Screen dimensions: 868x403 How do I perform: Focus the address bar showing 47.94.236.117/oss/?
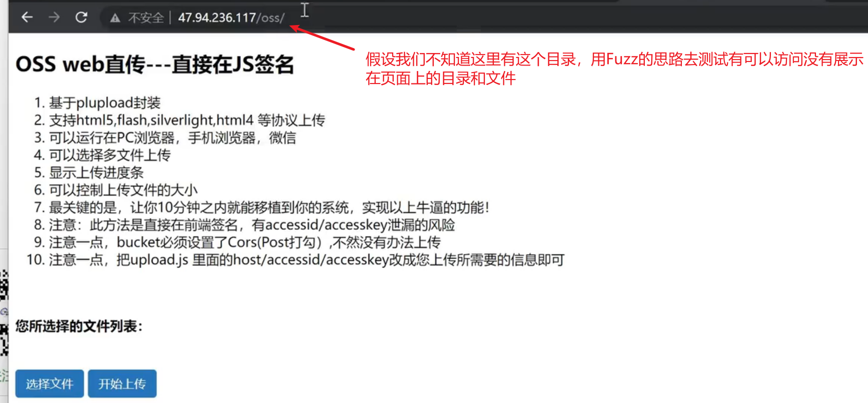pyautogui.click(x=231, y=18)
